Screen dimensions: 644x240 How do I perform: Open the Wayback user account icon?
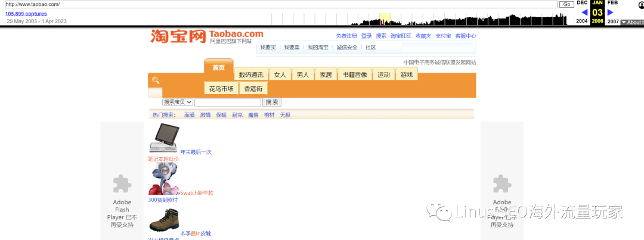641,5
